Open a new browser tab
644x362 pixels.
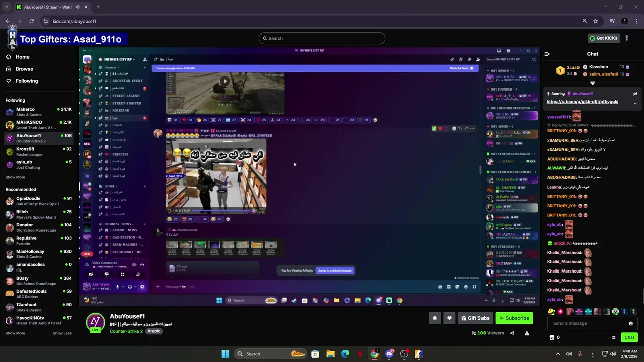pyautogui.click(x=98, y=7)
